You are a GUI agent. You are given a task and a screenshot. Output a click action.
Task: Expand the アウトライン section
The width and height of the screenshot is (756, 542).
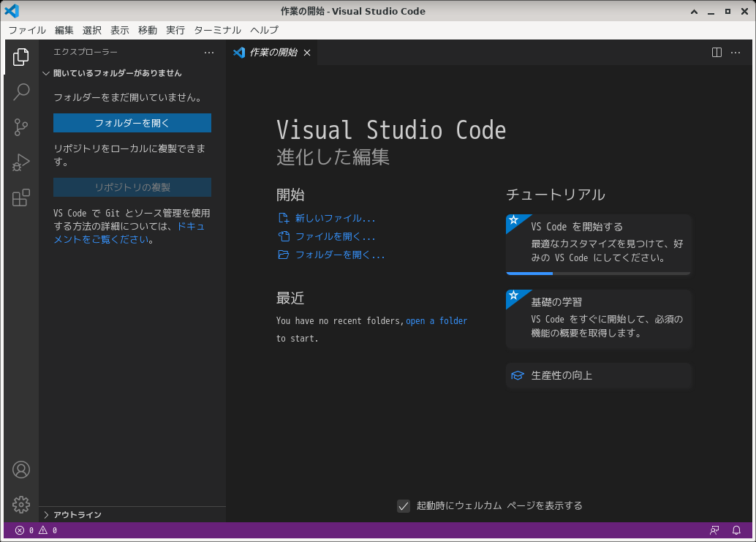click(x=132, y=515)
